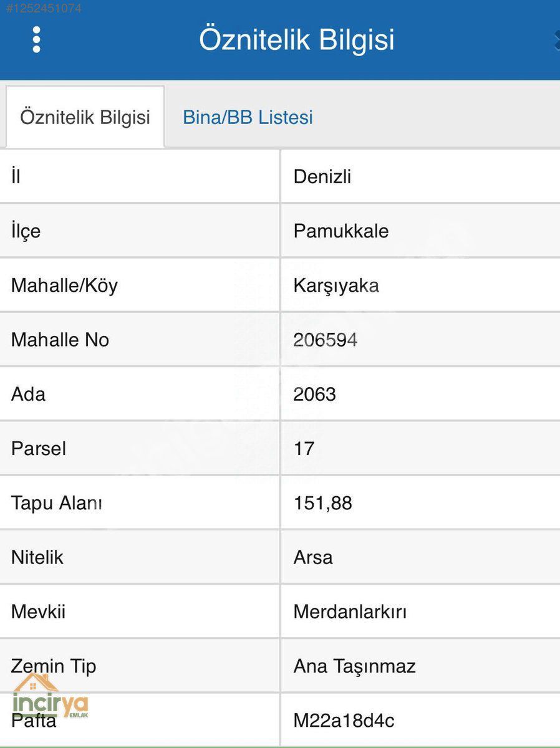Click the Öznitelik Bilgisi header title
This screenshot has width=560, height=748.
pos(296,40)
